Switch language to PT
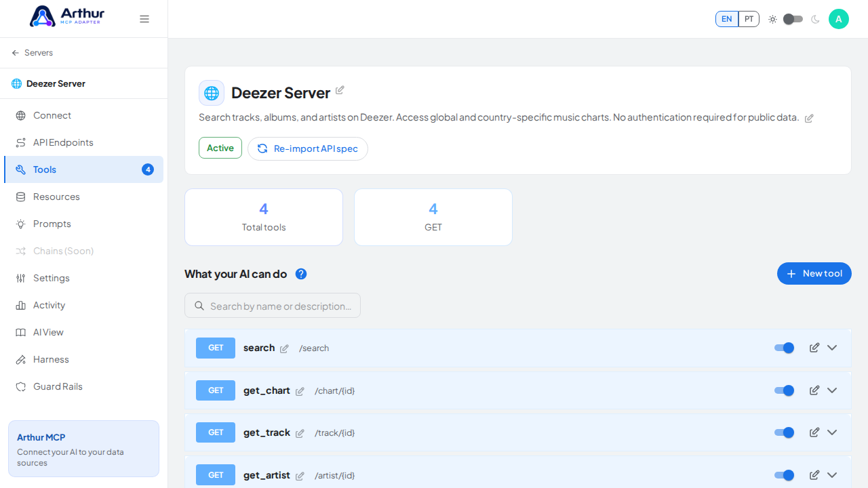868x488 pixels. [749, 19]
